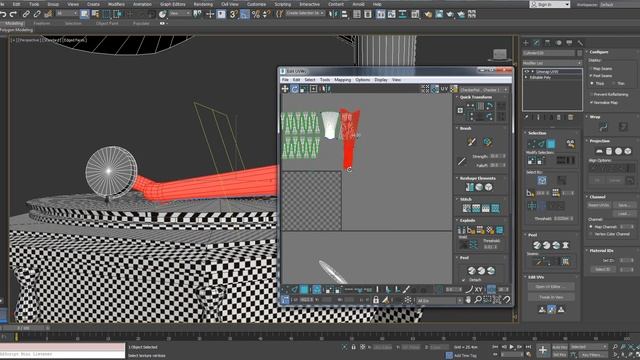Click first Peel icon in Edit UVWs Peel rollout
Screen dimensions: 640x360
[472, 271]
